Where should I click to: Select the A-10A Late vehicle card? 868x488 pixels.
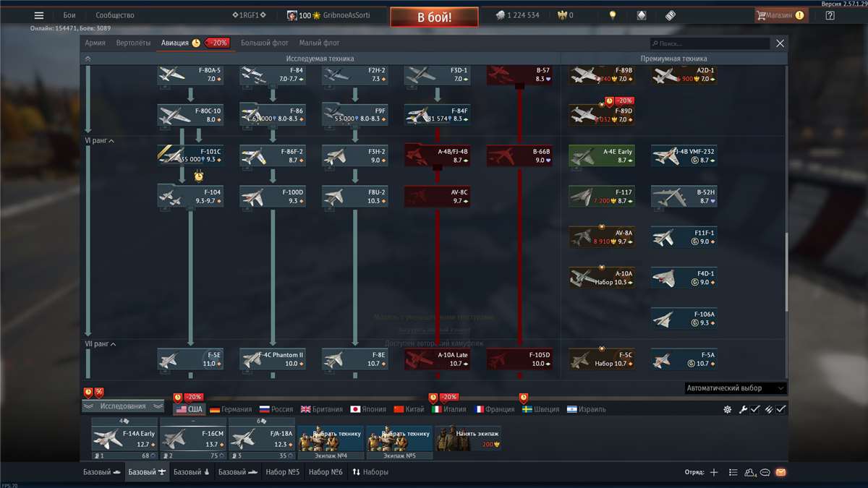(x=437, y=359)
